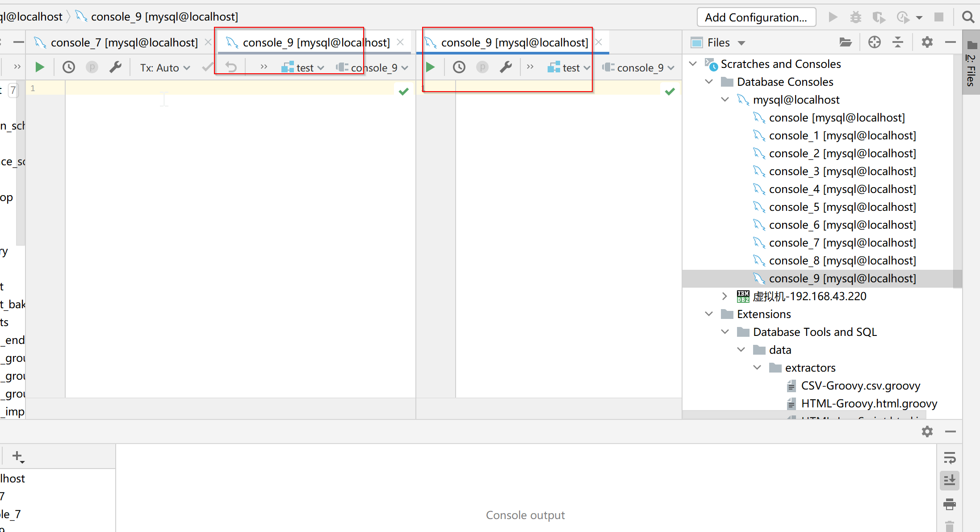Image resolution: width=980 pixels, height=532 pixels.
Task: Open console output panel settings gear
Action: [927, 431]
